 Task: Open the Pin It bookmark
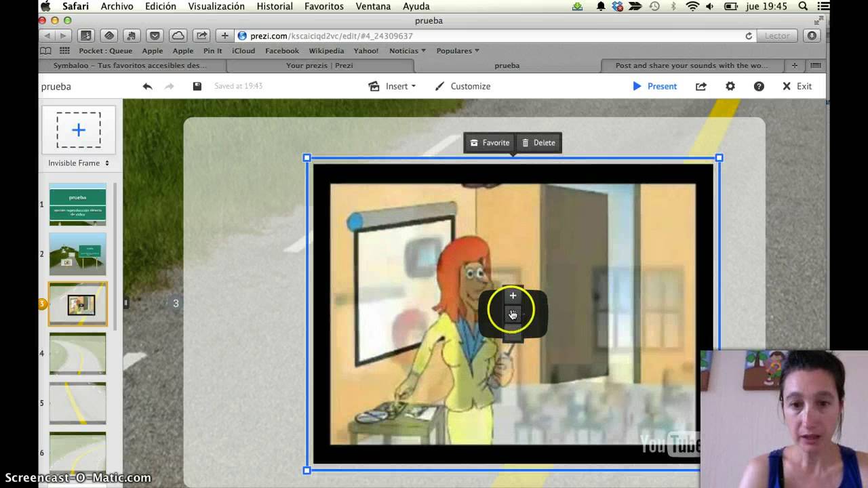[212, 51]
